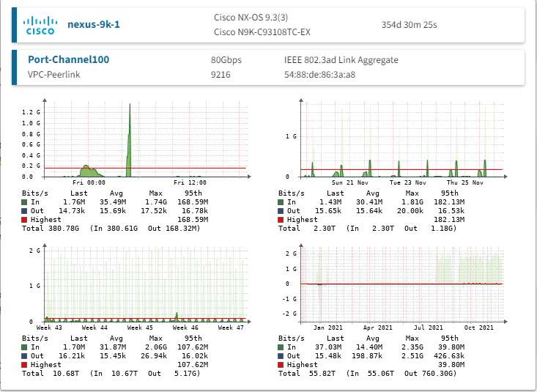Click red Highest swatch in monthly graph legend
537x392 pixels.
click(x=24, y=365)
